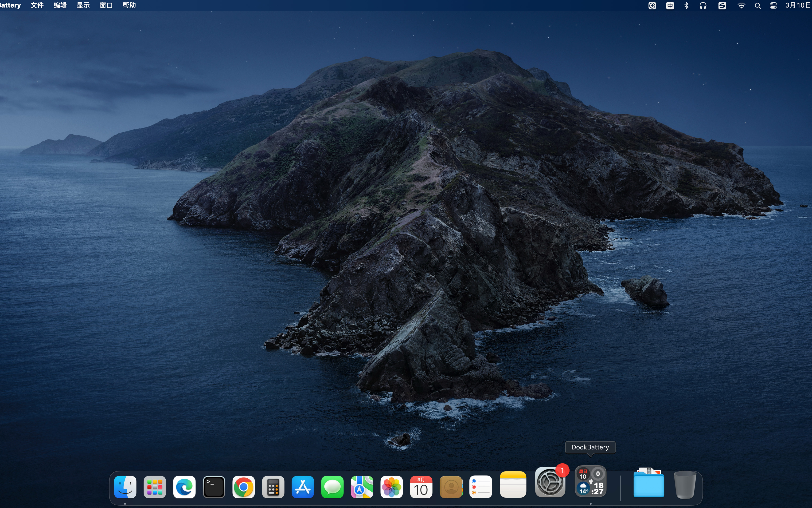The image size is (812, 508).
Task: Open the DockBattery app menu in menu bar
Action: pyautogui.click(x=10, y=5)
